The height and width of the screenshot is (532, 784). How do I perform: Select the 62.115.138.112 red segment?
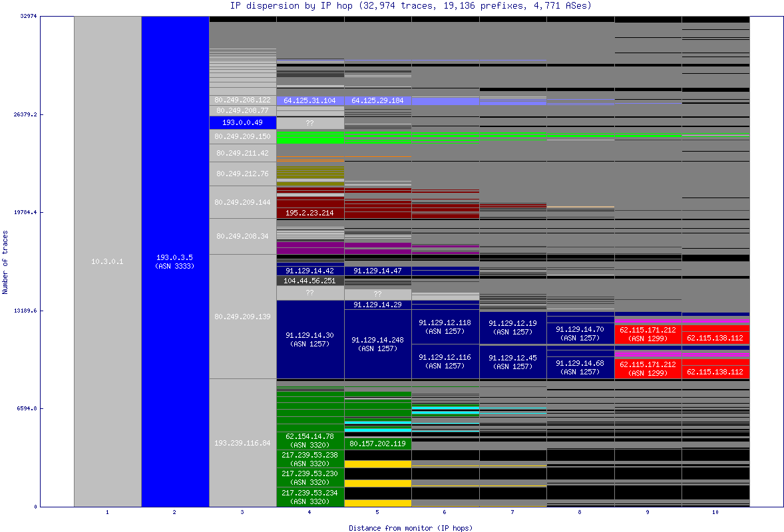coord(715,338)
